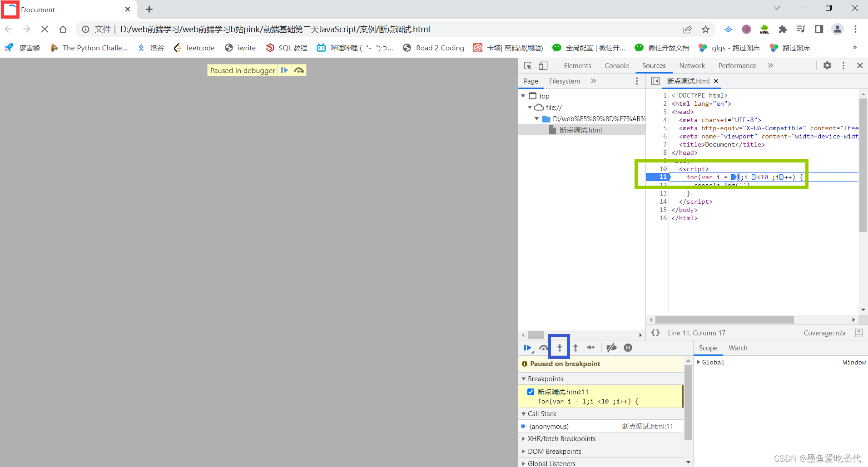
Task: Open the Road 2 Coding bookmark
Action: tap(434, 48)
